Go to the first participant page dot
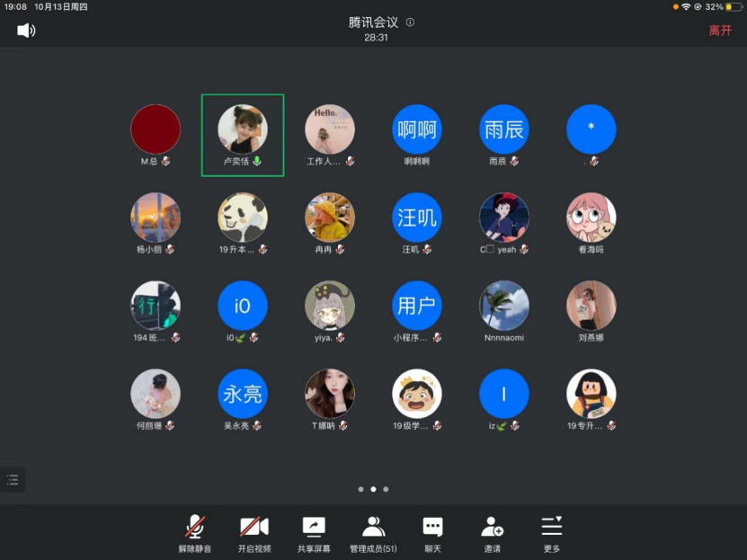 (x=360, y=489)
